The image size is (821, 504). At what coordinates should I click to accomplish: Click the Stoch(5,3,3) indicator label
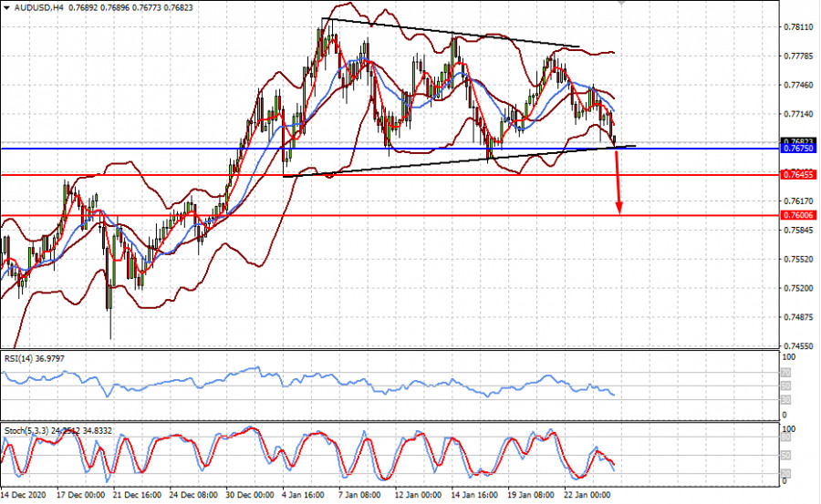click(x=57, y=431)
